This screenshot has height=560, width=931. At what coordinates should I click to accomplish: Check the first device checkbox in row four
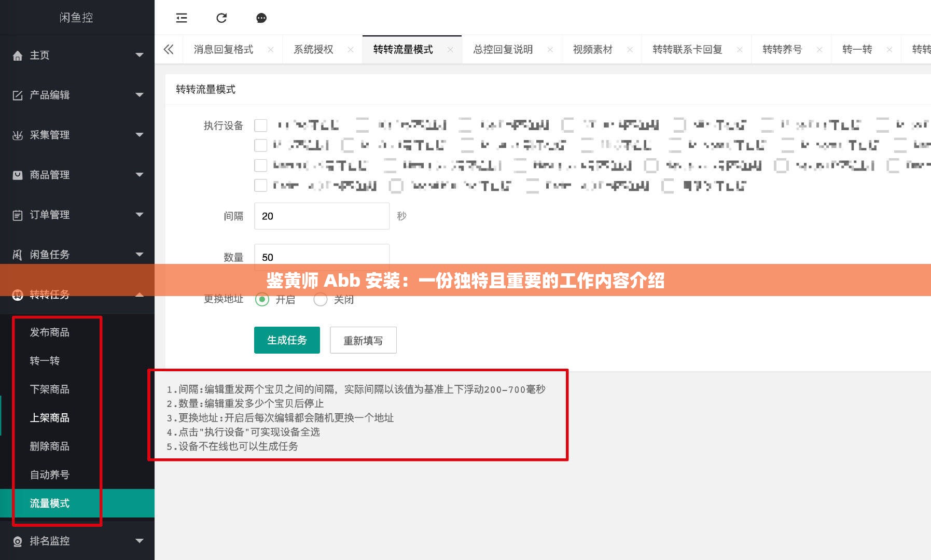pos(261,186)
